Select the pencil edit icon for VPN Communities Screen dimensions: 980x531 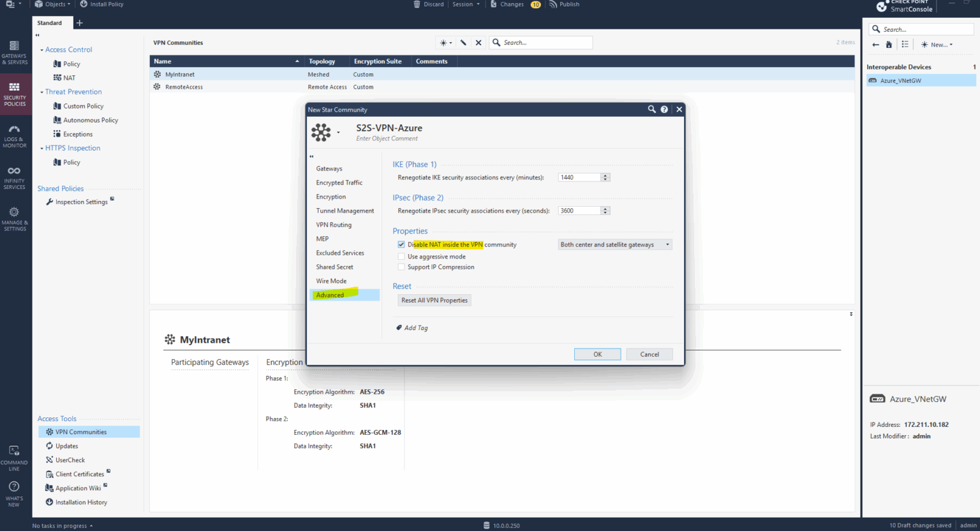[x=463, y=42]
